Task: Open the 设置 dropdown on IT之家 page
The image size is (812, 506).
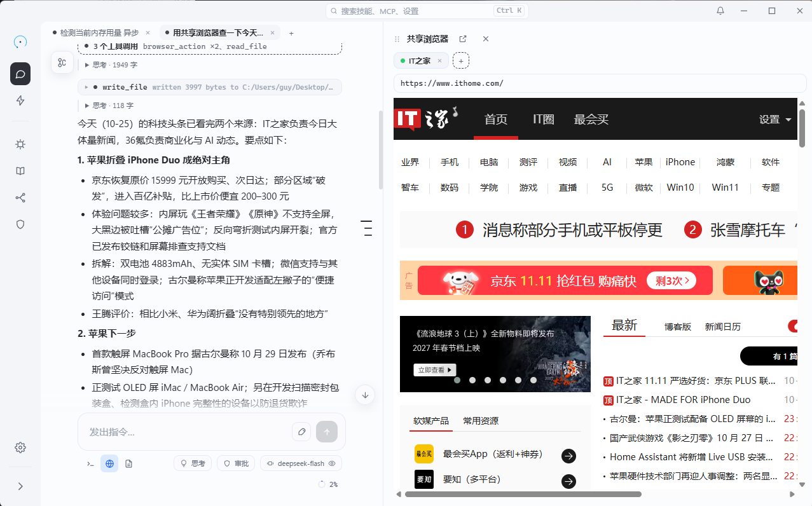Action: tap(775, 120)
